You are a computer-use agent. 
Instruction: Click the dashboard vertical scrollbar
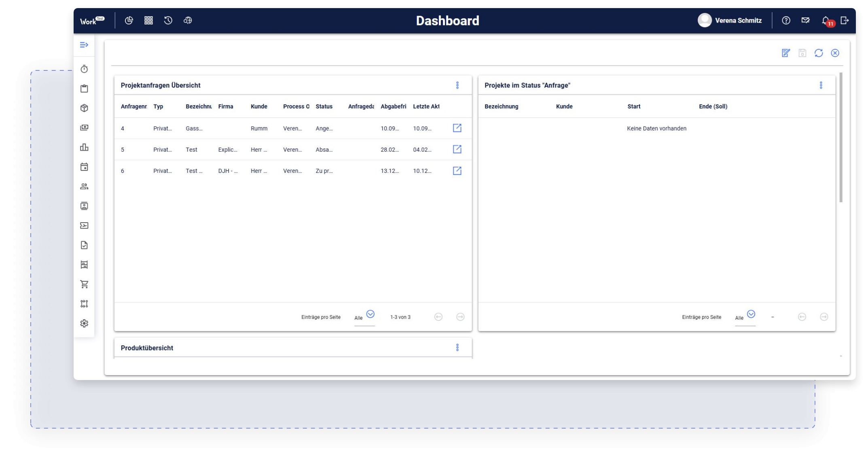pyautogui.click(x=841, y=138)
